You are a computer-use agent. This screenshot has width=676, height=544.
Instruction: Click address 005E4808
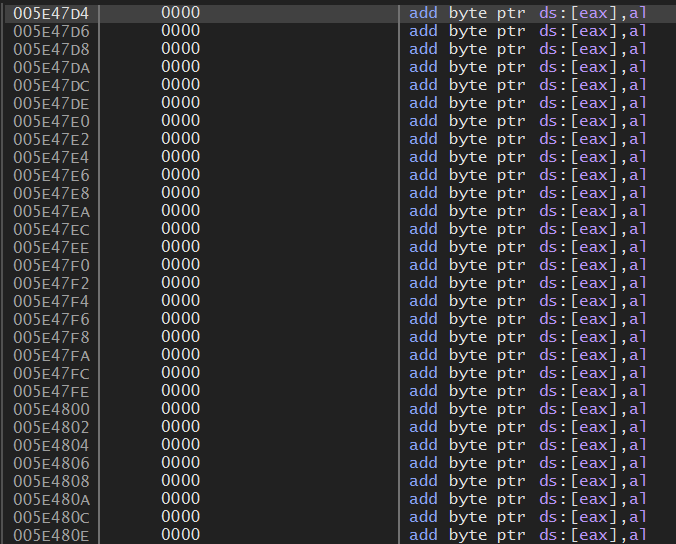pyautogui.click(x=51, y=481)
